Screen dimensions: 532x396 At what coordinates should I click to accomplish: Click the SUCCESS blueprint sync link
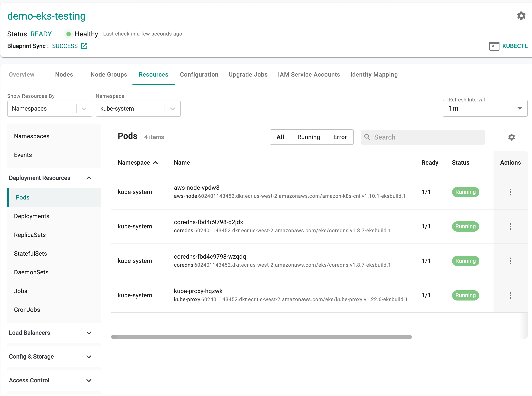(65, 46)
